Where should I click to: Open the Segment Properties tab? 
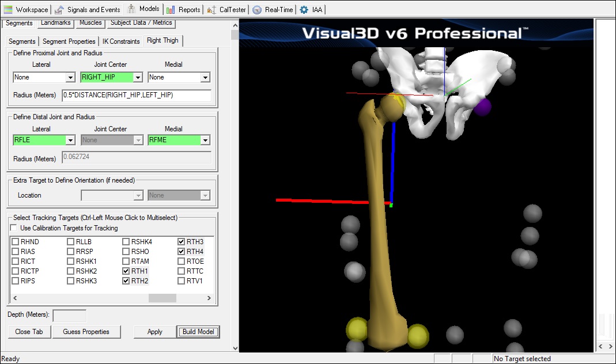point(69,41)
